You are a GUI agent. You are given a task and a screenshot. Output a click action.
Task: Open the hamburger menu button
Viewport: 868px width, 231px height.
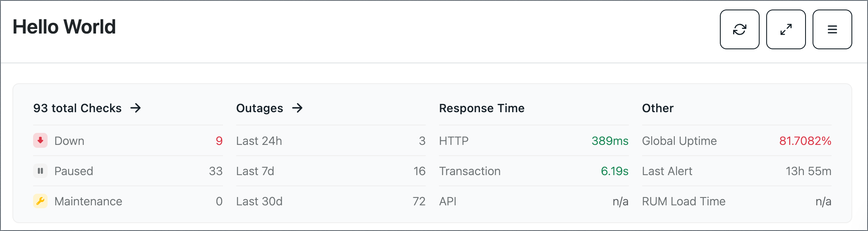pyautogui.click(x=832, y=29)
